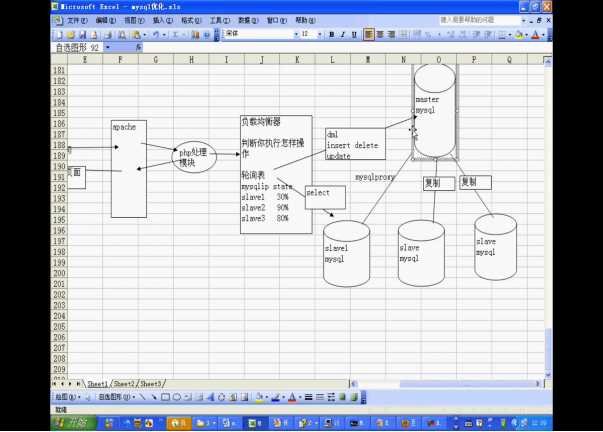
Task: Select the Line tool in drawing toolbar
Action: [x=141, y=397]
